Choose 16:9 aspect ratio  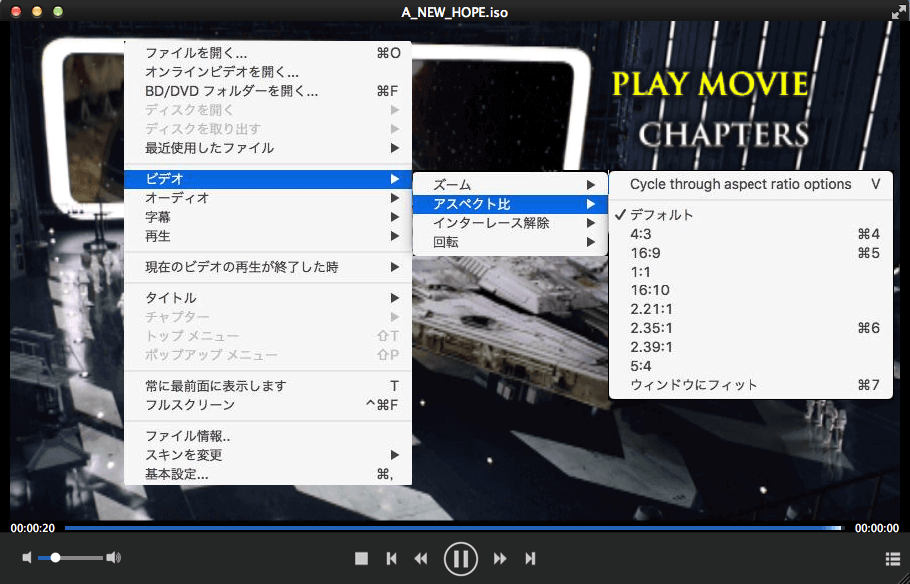751,253
